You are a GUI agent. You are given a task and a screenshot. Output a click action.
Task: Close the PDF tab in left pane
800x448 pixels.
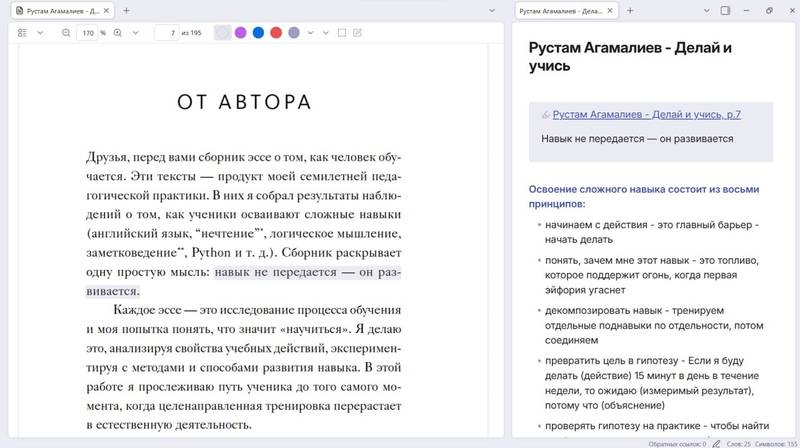106,11
